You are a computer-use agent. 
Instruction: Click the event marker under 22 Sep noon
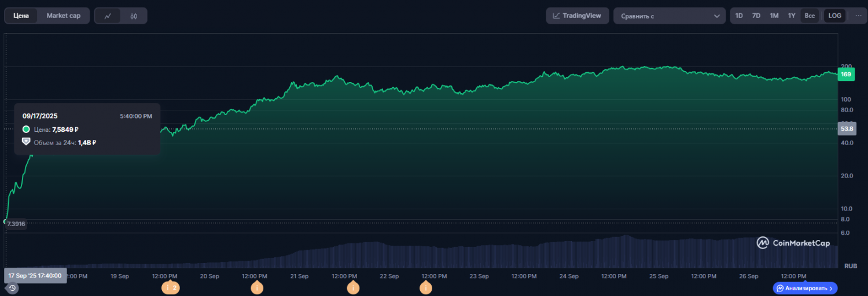[426, 287]
